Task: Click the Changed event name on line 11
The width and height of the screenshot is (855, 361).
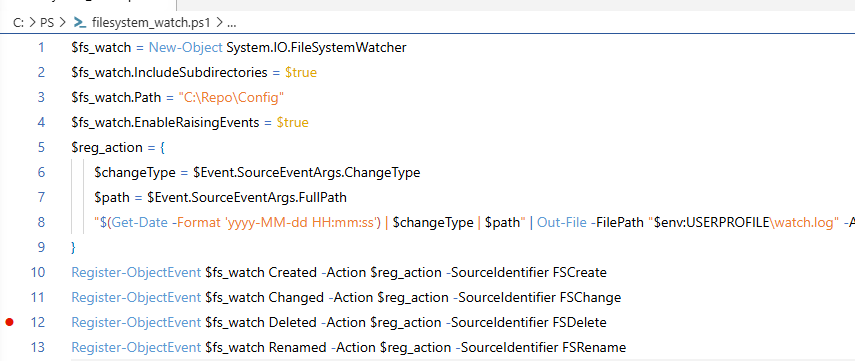Action: [x=297, y=297]
